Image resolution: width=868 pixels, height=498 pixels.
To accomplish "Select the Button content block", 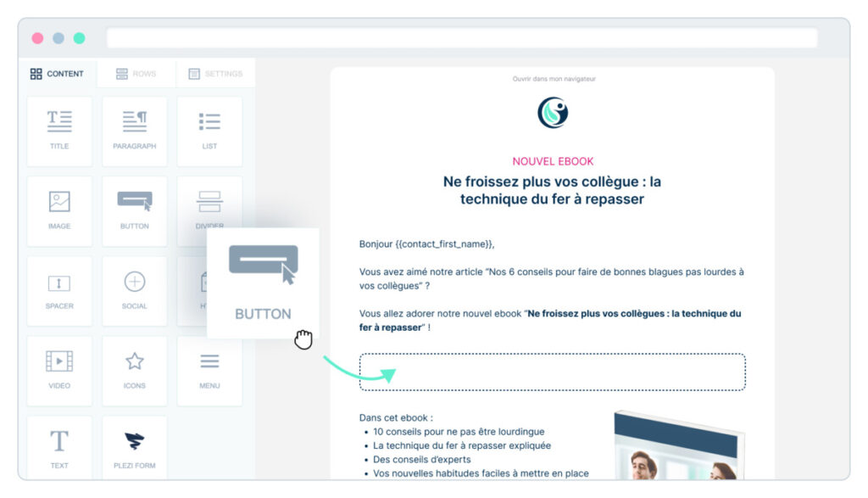I will coord(134,209).
